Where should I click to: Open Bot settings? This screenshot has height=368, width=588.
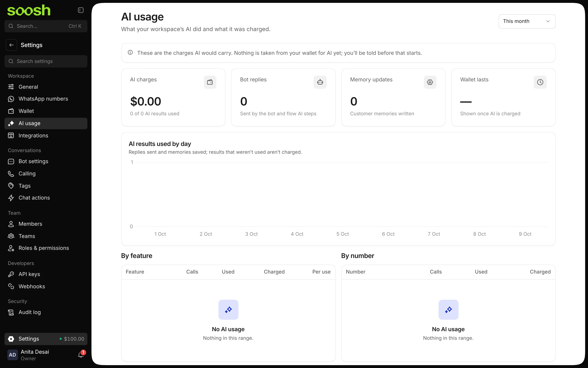[x=46, y=161]
